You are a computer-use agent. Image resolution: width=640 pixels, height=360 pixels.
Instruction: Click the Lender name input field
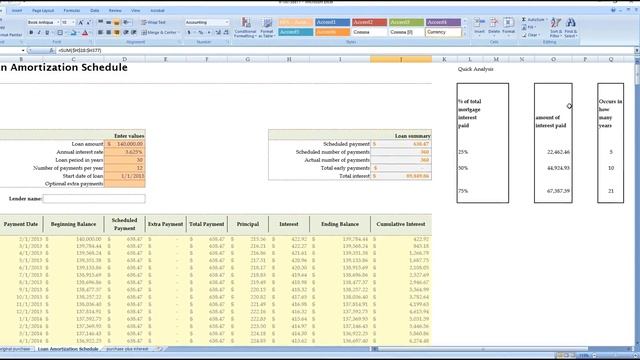pyautogui.click(x=94, y=198)
